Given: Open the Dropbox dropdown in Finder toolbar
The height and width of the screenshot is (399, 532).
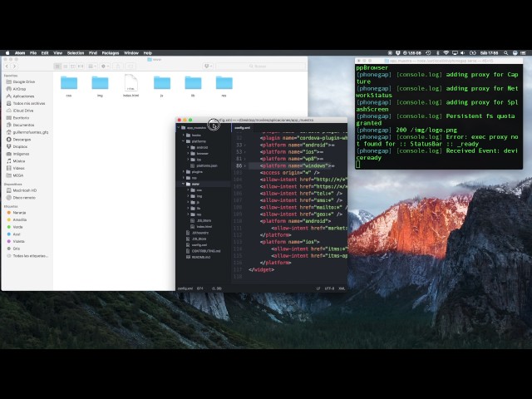Looking at the screenshot, I should tap(207, 66).
